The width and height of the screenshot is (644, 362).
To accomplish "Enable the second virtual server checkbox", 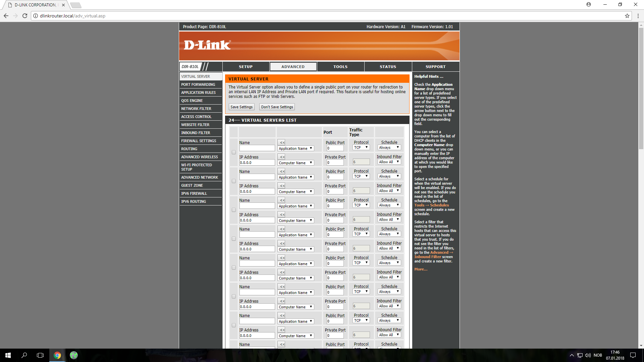I will point(234,181).
